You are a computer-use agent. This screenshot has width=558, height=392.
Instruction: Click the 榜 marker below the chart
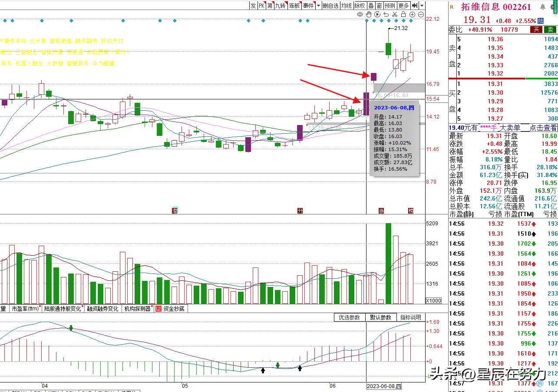411,211
